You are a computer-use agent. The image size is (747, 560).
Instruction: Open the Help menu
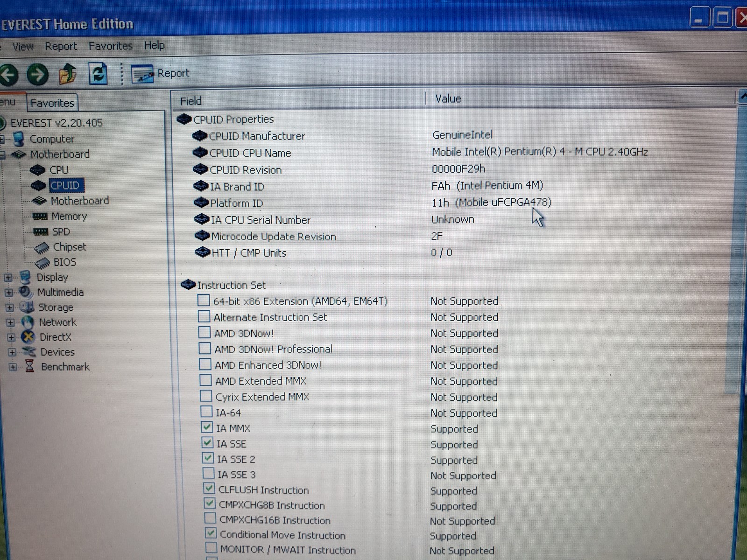[154, 45]
